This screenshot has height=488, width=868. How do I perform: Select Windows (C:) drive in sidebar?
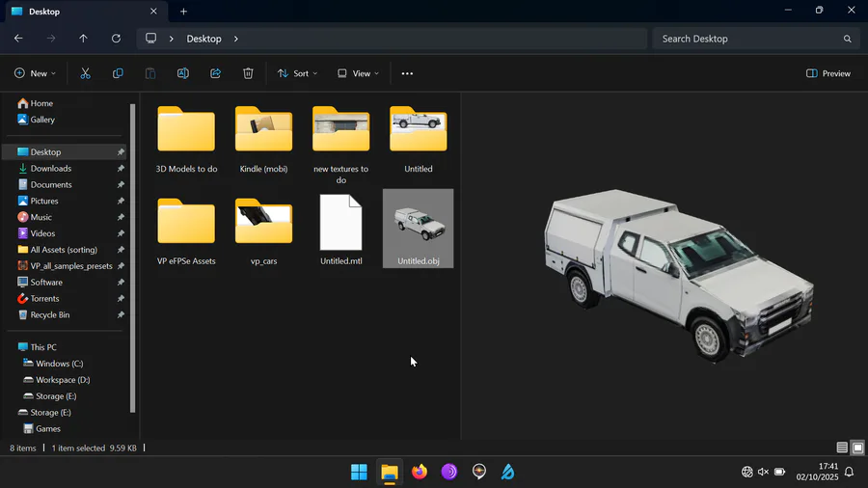(x=59, y=364)
